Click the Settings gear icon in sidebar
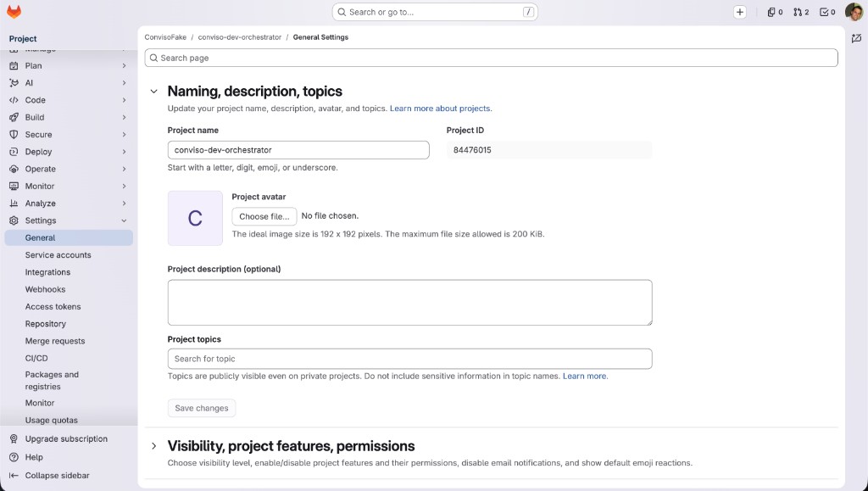This screenshot has width=868, height=491. point(14,220)
